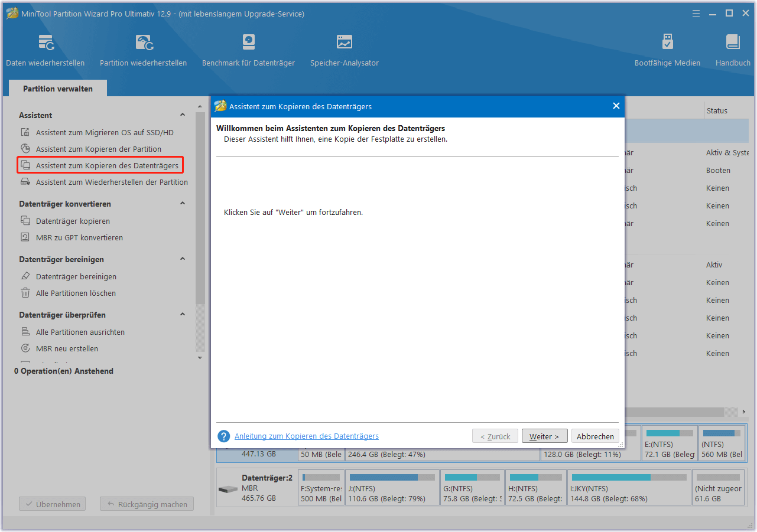The width and height of the screenshot is (757, 532).
Task: Click the Wiederherstellen der Partition wizard icon
Action: click(x=25, y=182)
